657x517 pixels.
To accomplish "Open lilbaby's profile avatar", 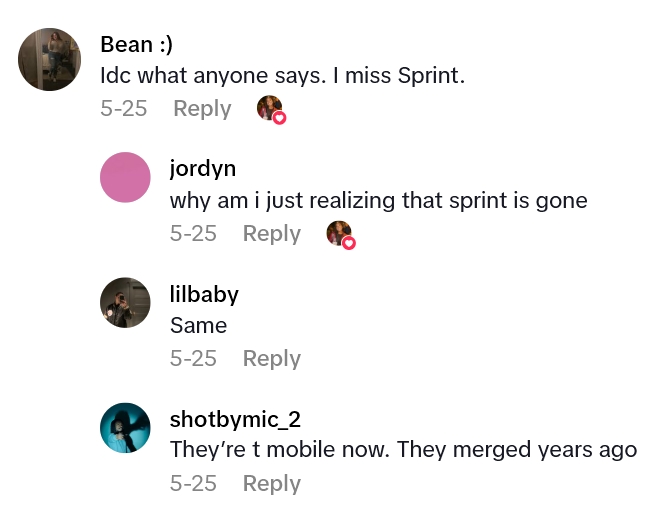I will (126, 302).
